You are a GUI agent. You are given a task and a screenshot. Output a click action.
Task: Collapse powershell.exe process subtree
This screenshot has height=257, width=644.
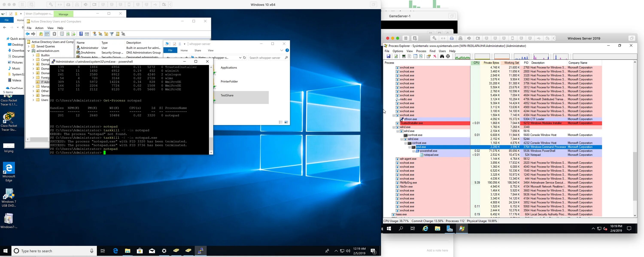coord(414,151)
